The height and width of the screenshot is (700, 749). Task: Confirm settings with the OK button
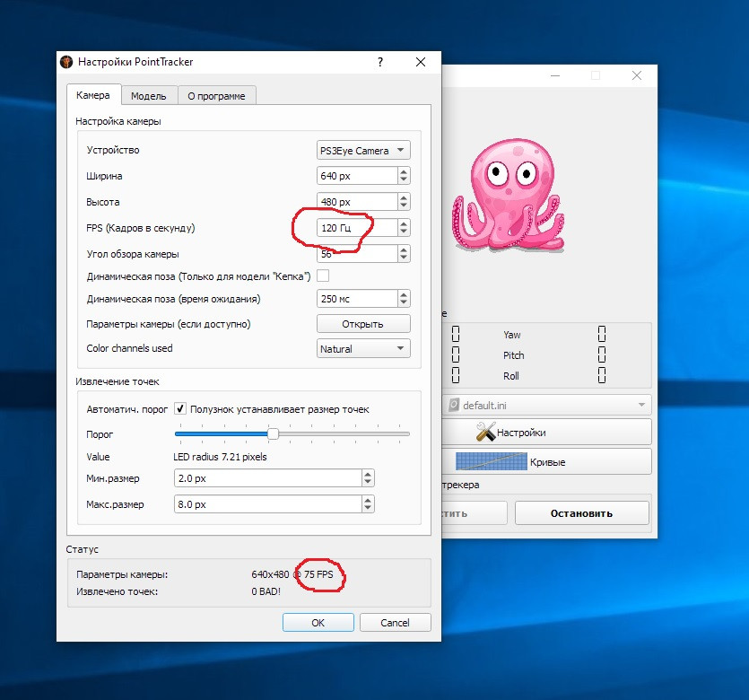point(318,623)
